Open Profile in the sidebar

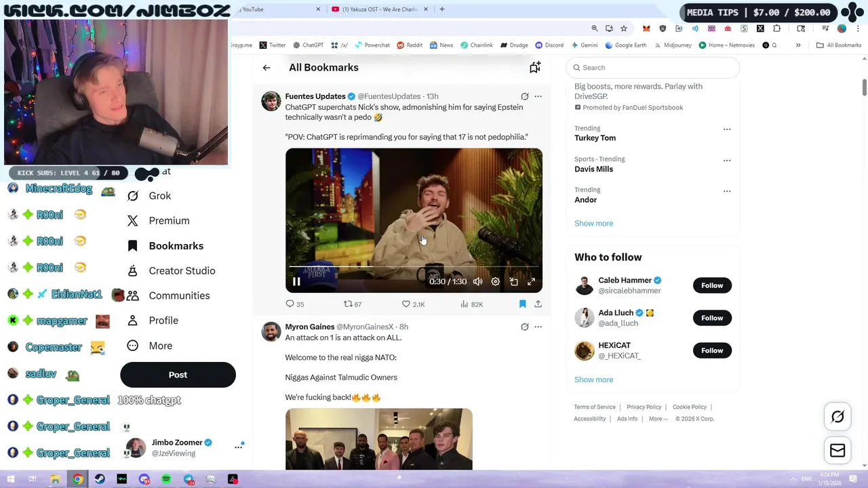pyautogui.click(x=153, y=321)
